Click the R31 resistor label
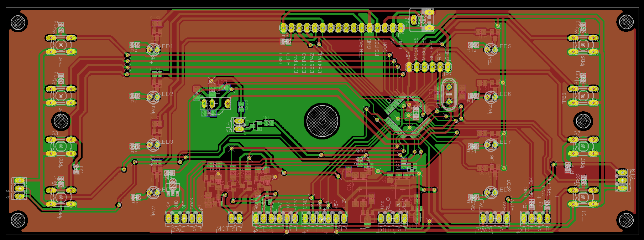Screen dimensions: 644x240 tap(286, 36)
